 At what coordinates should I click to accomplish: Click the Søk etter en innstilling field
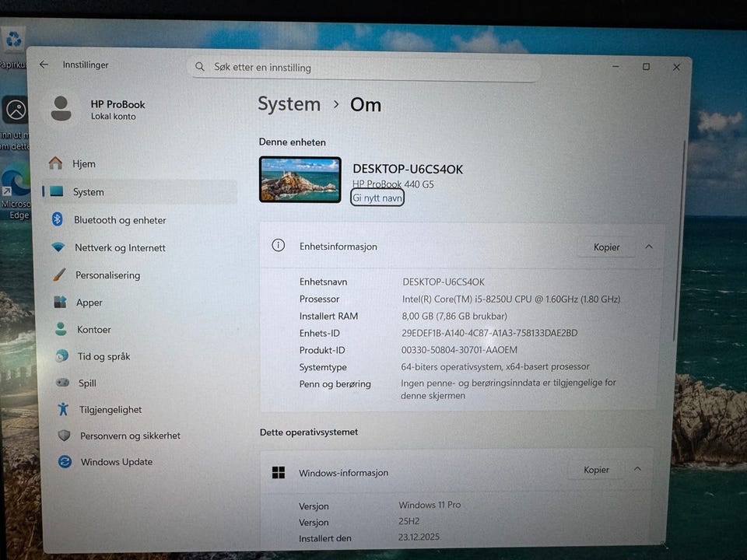[x=366, y=68]
